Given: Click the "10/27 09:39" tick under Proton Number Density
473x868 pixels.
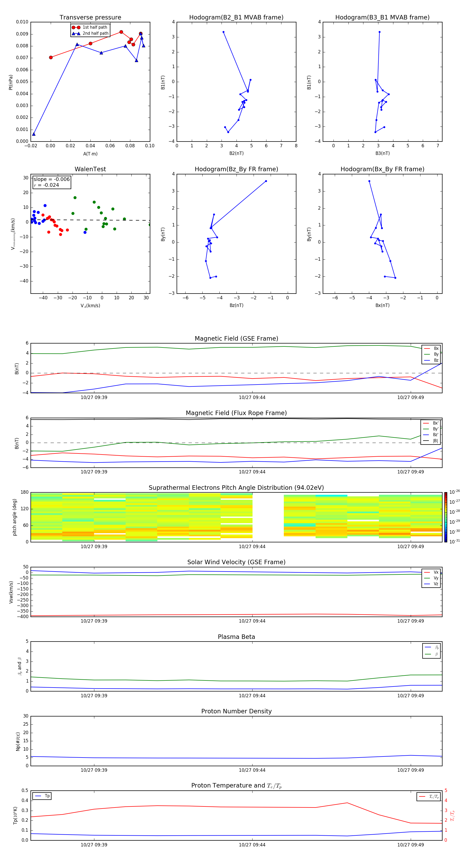Looking at the screenshot, I should (94, 770).
